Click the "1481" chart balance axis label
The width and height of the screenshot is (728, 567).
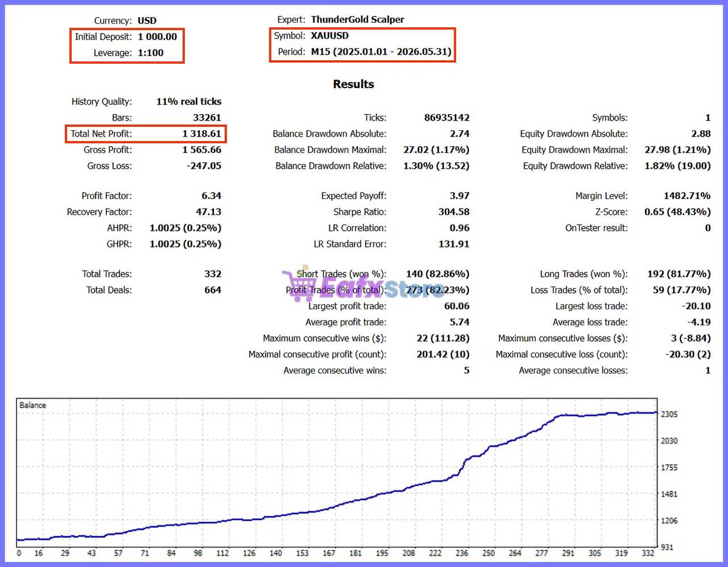point(669,494)
